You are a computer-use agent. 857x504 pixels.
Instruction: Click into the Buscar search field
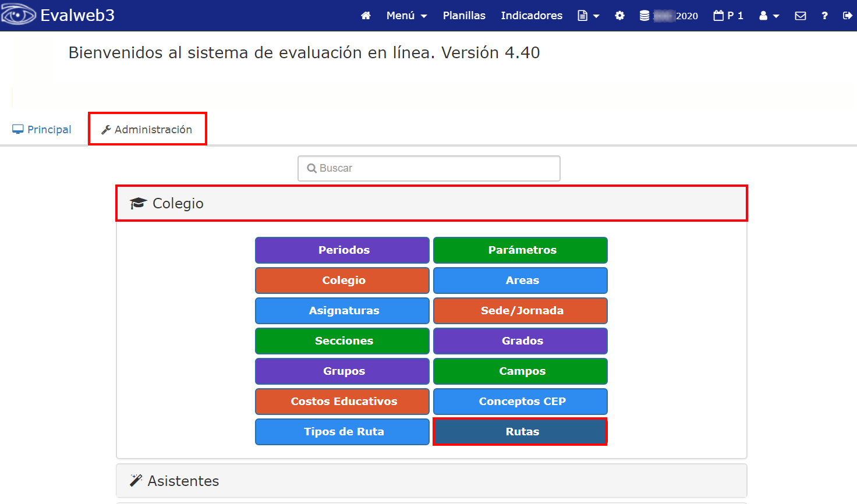[x=429, y=168]
